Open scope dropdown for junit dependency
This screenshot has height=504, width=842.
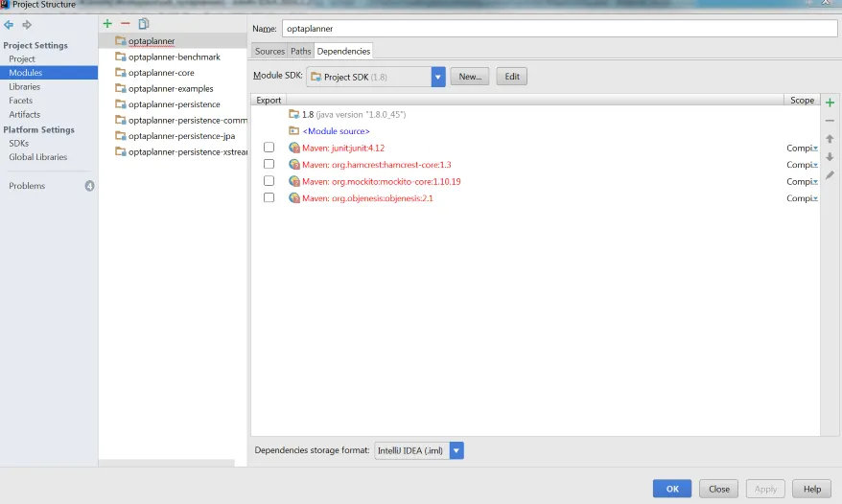pyautogui.click(x=814, y=149)
